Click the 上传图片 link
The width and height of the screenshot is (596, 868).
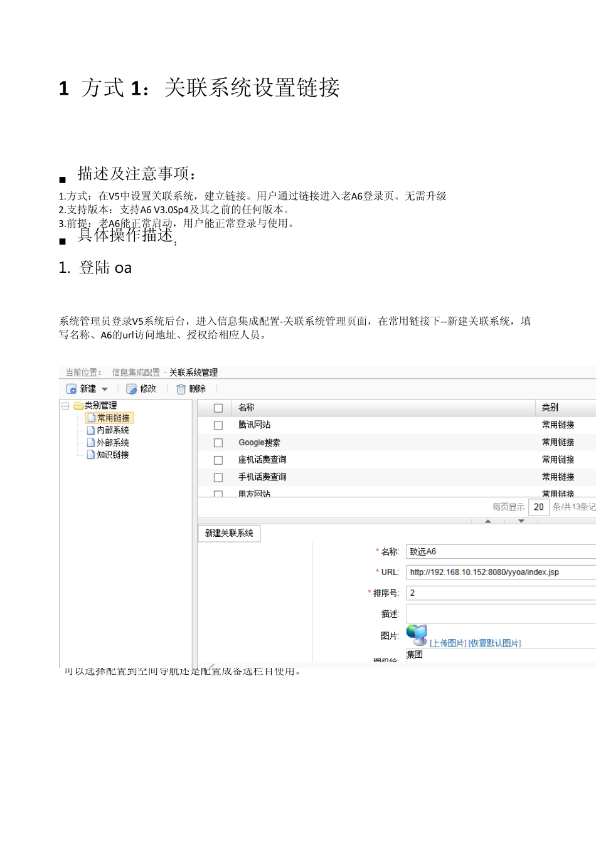448,643
